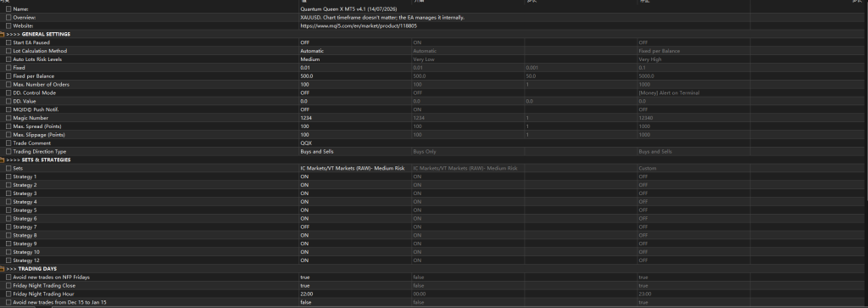Check the Magic Number row checkbox
Image resolution: width=868 pixels, height=308 pixels.
[8, 118]
